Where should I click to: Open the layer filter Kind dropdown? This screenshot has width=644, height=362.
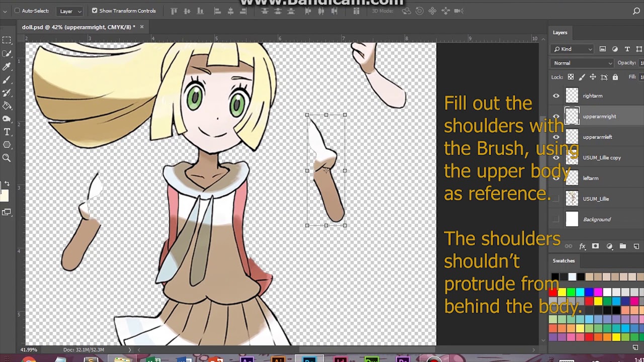point(573,49)
